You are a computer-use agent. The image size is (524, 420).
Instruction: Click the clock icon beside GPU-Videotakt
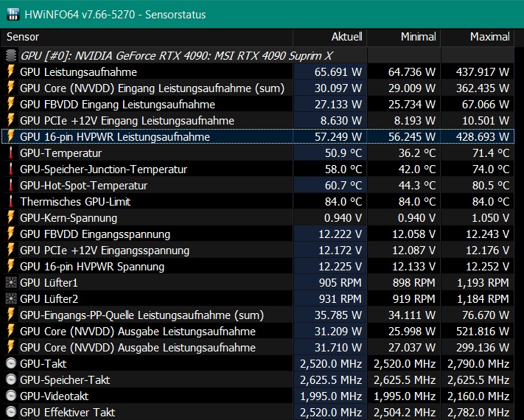point(11,396)
